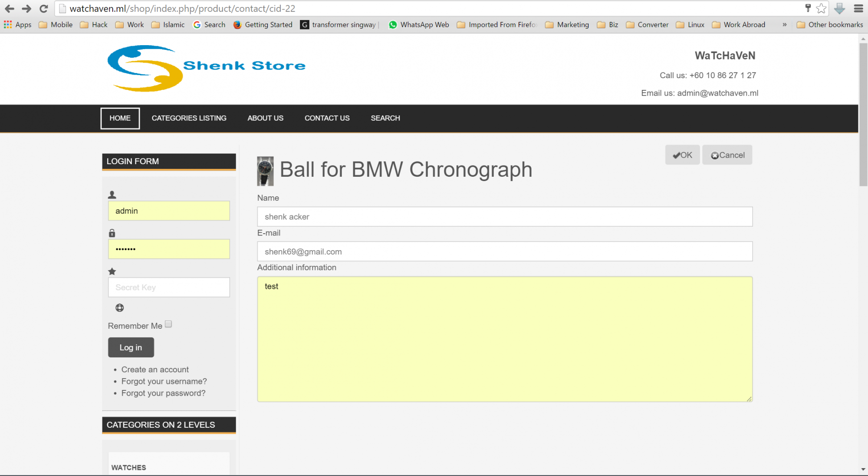Click the browser forward arrow
868x476 pixels.
[26, 9]
